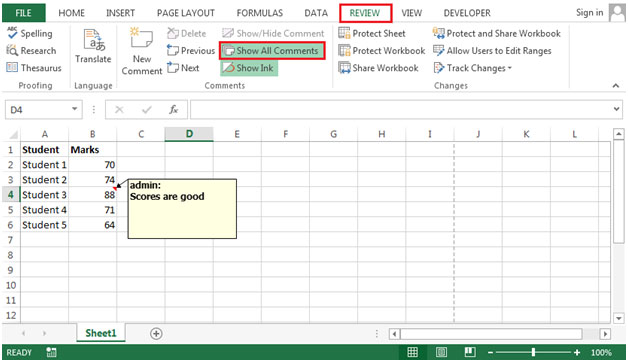Select the Sheet1 tab

(x=101, y=333)
